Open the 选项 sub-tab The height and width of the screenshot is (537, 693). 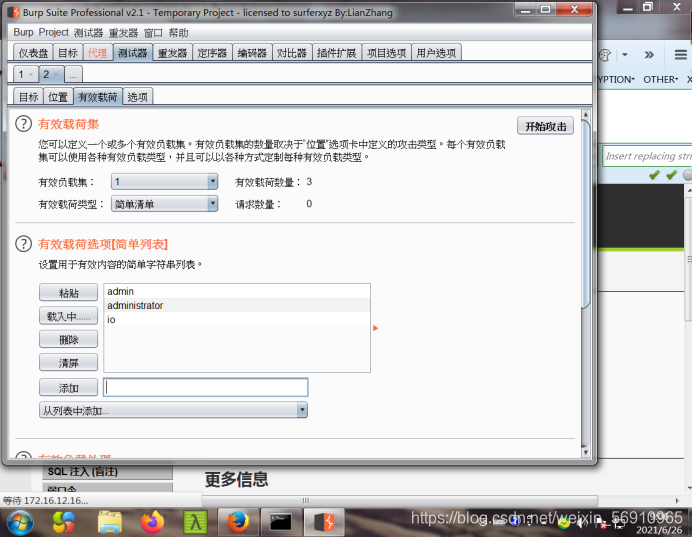pyautogui.click(x=137, y=97)
